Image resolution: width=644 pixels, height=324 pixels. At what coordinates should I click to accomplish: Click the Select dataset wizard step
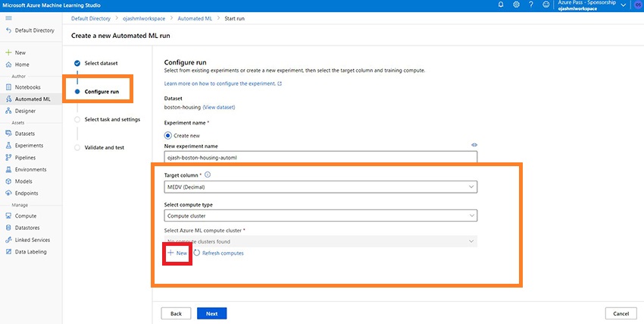click(101, 63)
